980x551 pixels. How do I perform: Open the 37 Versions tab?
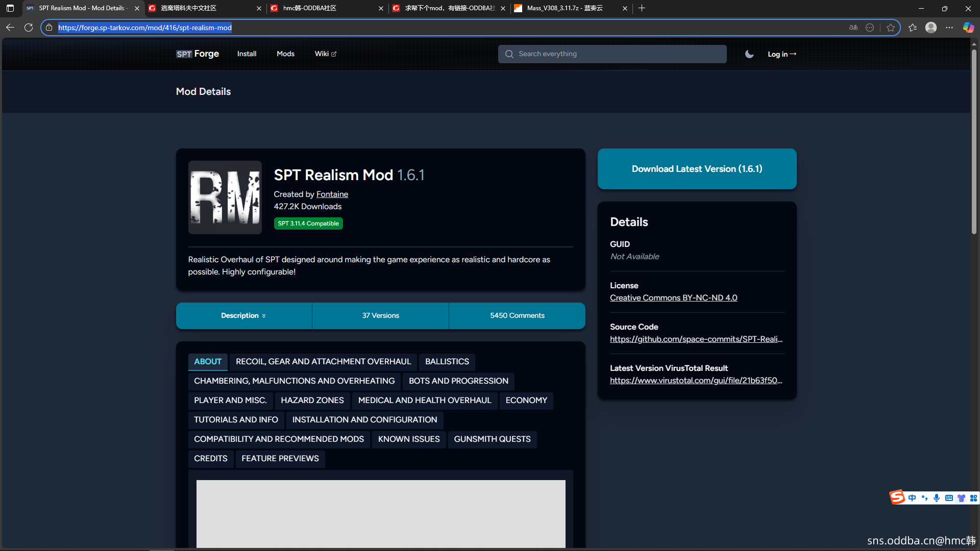(380, 316)
